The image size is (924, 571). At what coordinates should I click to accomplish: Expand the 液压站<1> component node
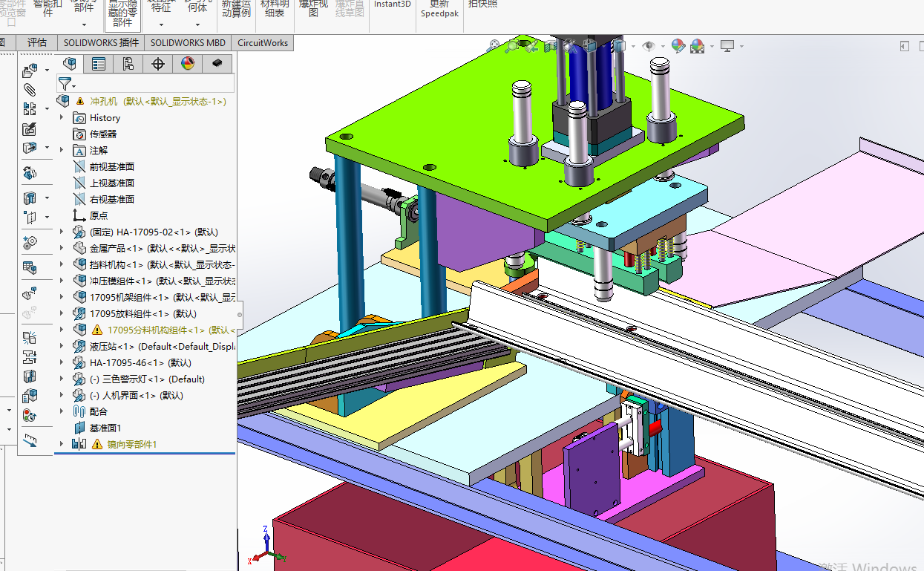click(x=62, y=346)
